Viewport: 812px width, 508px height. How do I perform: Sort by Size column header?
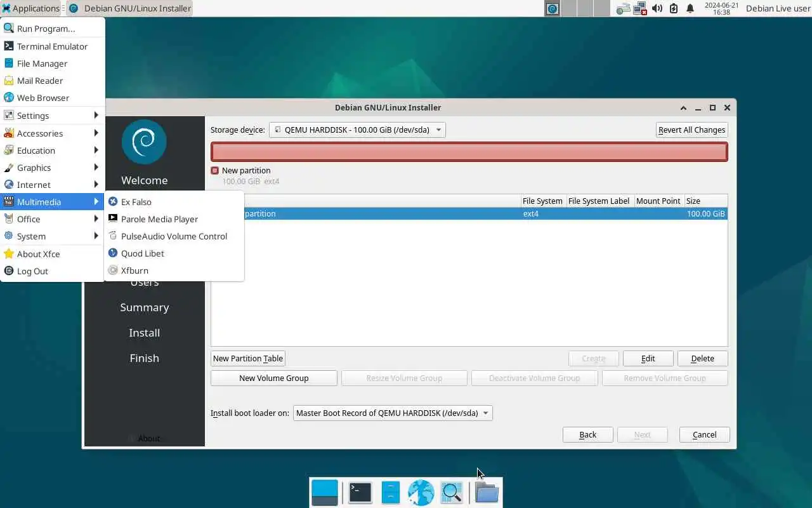click(x=705, y=201)
